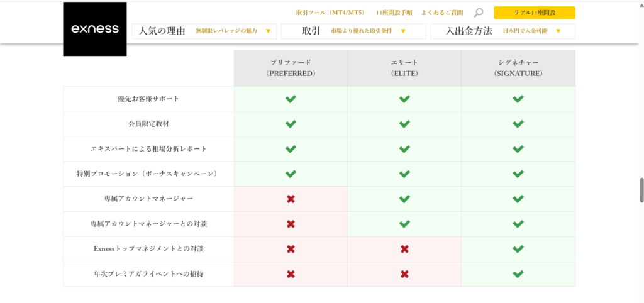The height and width of the screenshot is (303, 644).
Task: Click Elite checkmark for 会員限定教材
Action: click(404, 124)
